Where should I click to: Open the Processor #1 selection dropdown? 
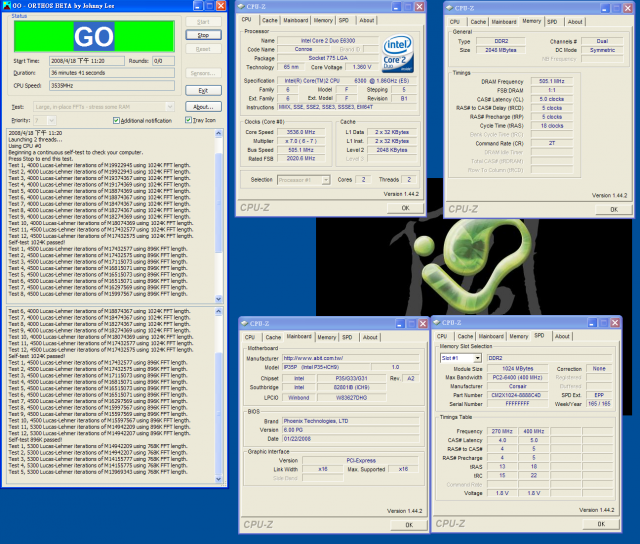(326, 180)
